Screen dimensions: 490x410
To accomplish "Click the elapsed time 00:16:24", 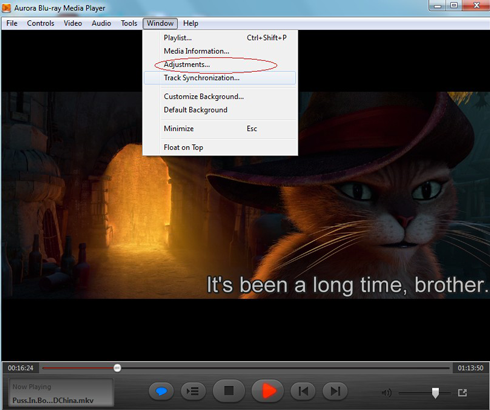I will [21, 368].
